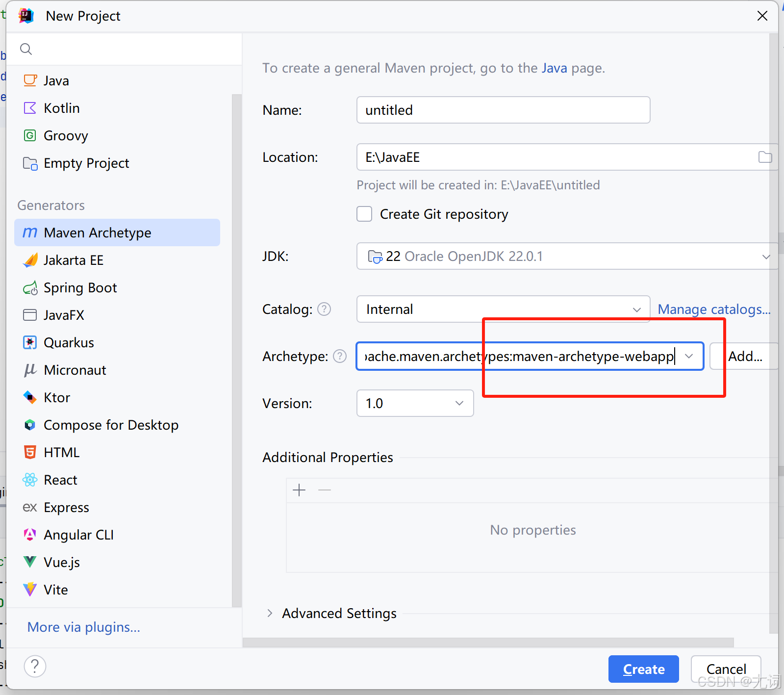Follow the Java page link
784x695 pixels.
point(554,68)
